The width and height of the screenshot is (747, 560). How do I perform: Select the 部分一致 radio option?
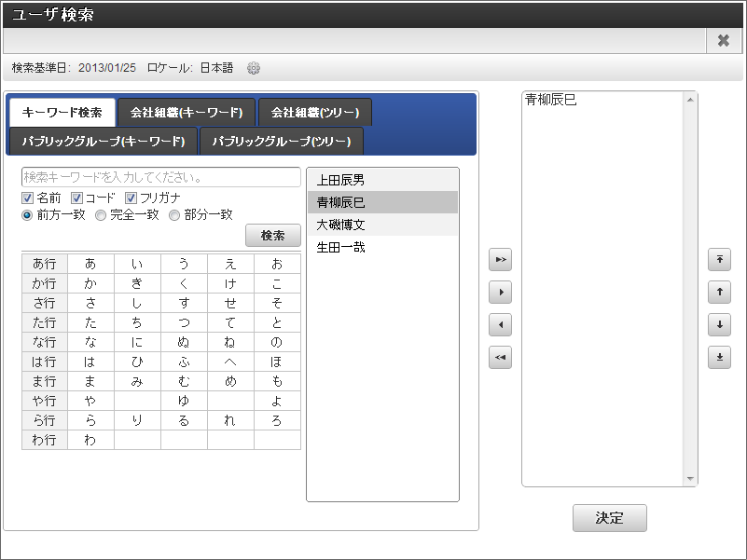174,215
